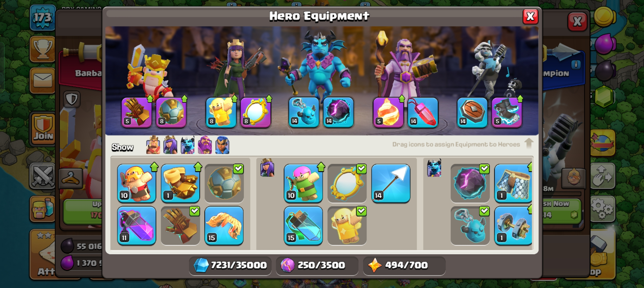Close the Hero Equipment window
644x288 pixels.
[530, 17]
